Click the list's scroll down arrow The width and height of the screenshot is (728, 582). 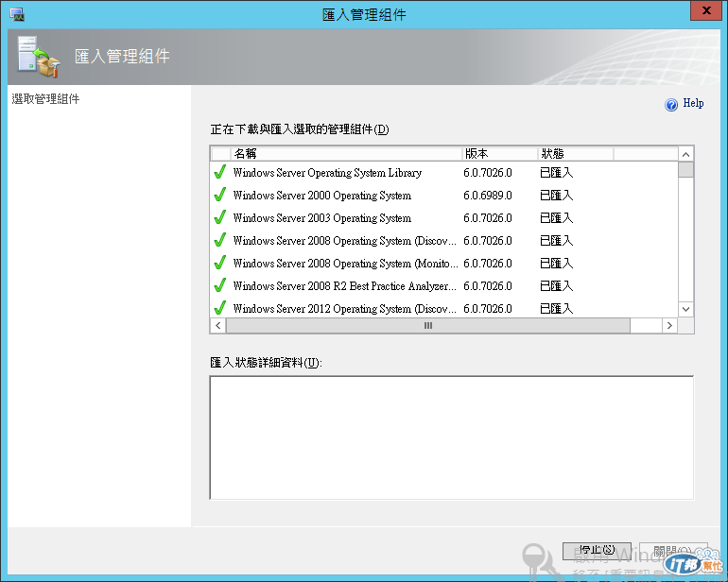pos(685,309)
